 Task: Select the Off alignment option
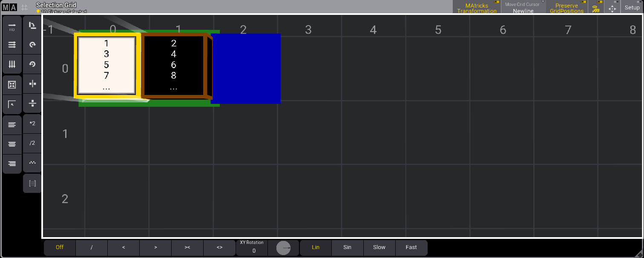tap(60, 247)
